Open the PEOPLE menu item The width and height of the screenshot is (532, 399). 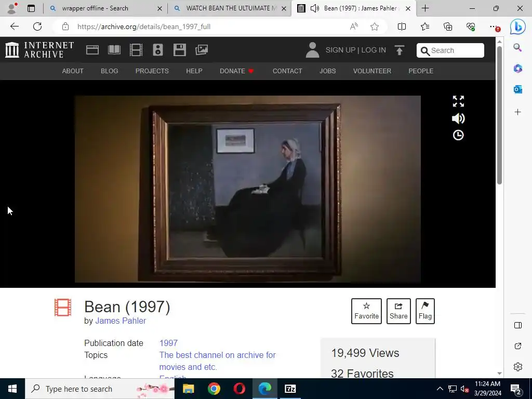(x=421, y=71)
